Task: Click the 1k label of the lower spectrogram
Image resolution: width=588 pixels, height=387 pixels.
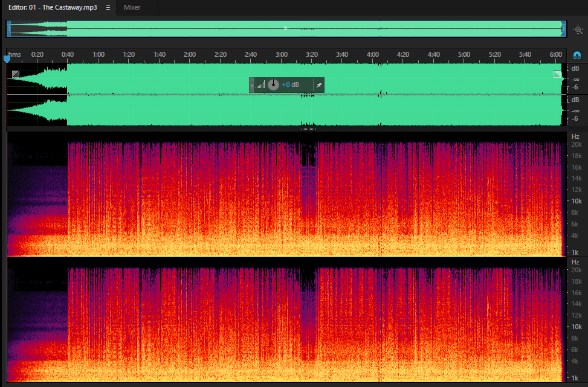Action: pyautogui.click(x=575, y=377)
